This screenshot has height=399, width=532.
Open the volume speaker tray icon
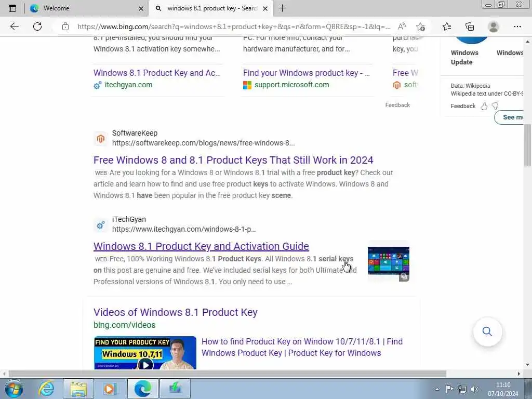475,389
